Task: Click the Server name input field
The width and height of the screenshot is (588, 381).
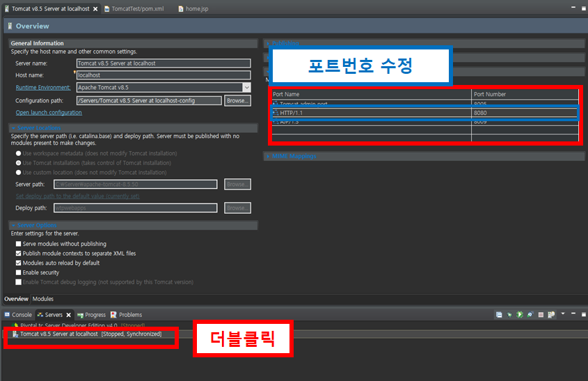Action: (164, 63)
